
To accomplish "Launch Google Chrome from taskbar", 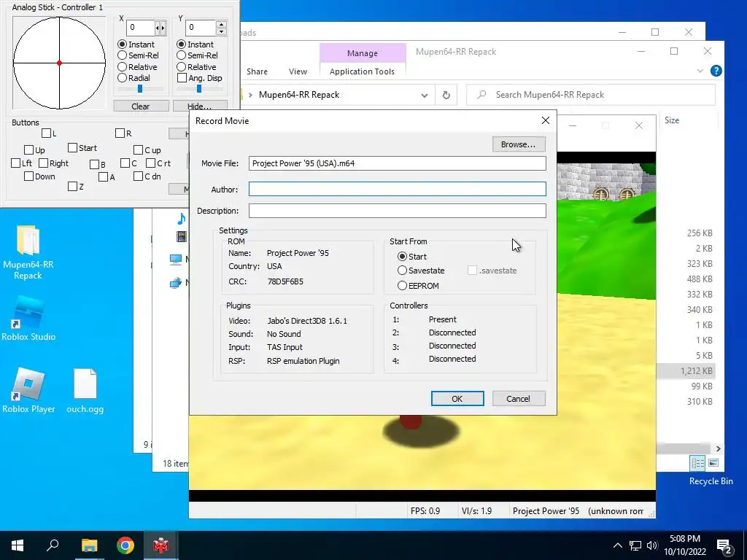I will [125, 545].
